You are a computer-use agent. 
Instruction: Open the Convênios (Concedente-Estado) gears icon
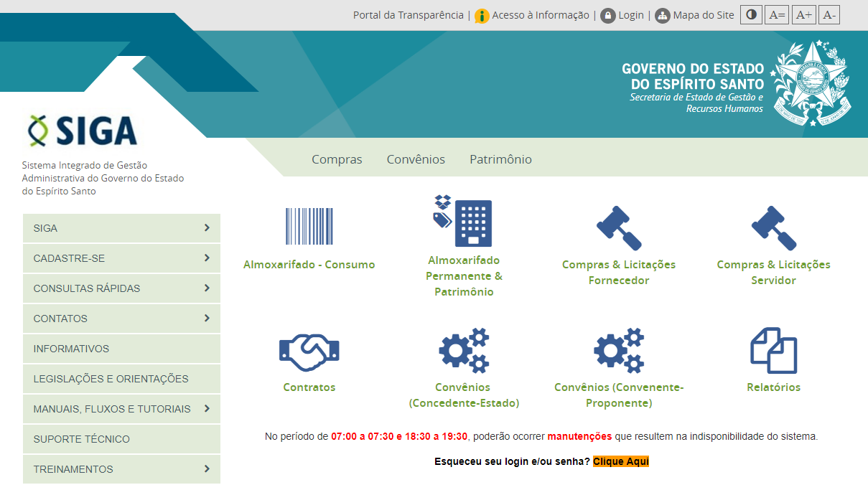pyautogui.click(x=464, y=351)
